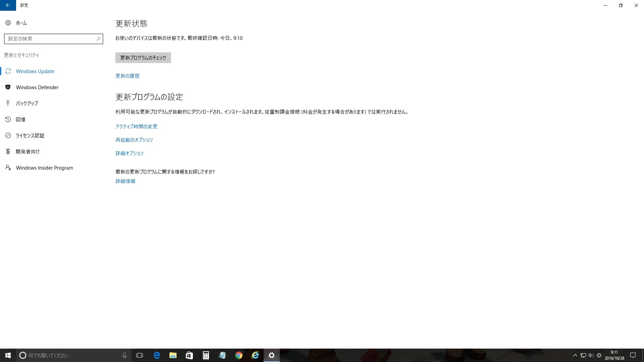
Task: Follow the 詳細情報 link
Action: (x=125, y=181)
